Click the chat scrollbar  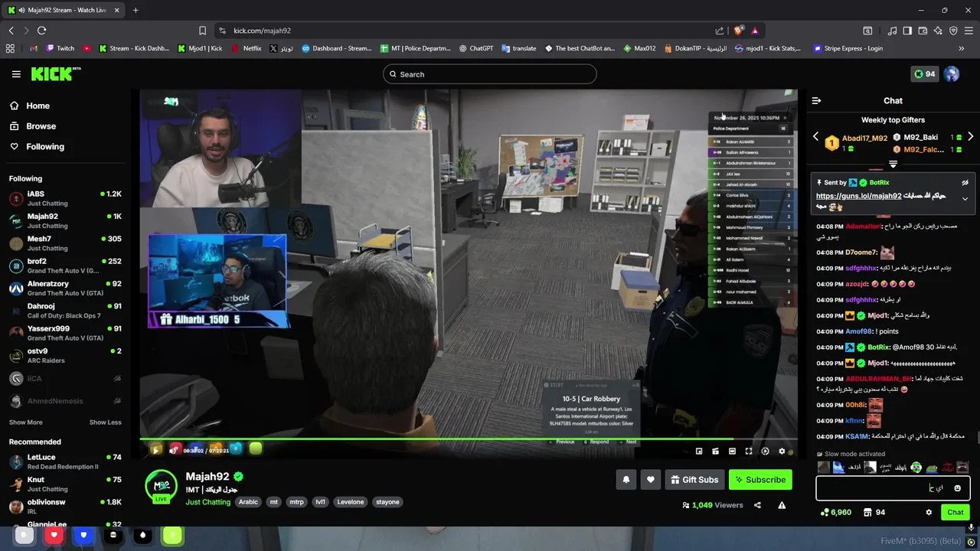point(977,437)
